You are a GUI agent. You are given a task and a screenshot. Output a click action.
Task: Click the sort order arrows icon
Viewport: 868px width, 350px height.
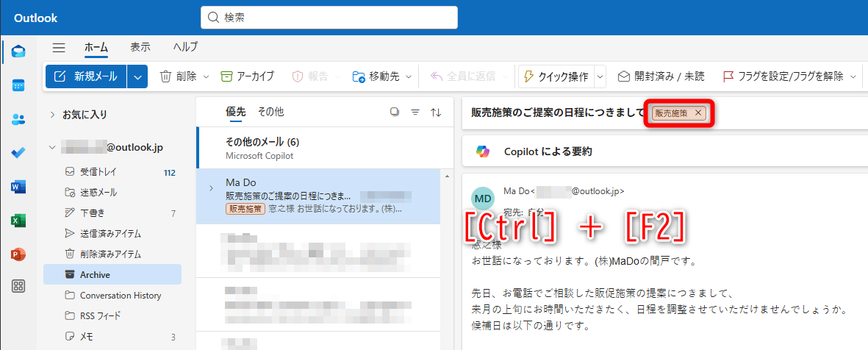click(437, 112)
